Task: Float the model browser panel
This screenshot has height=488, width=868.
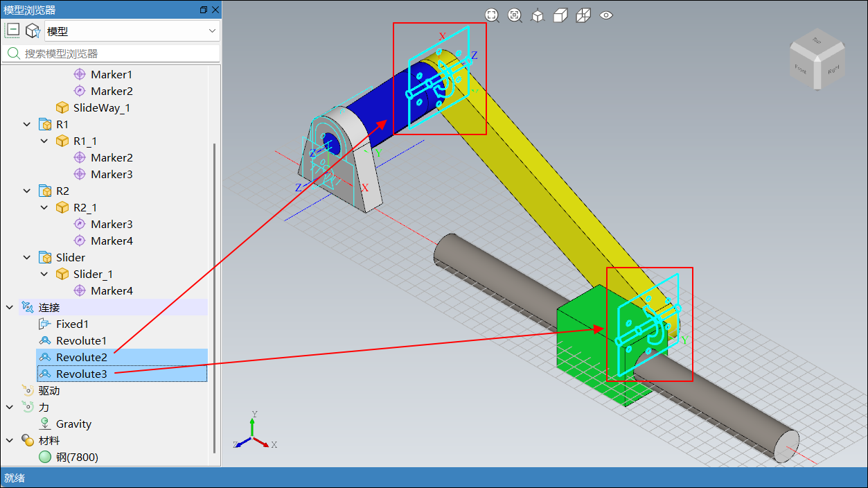Action: (203, 10)
